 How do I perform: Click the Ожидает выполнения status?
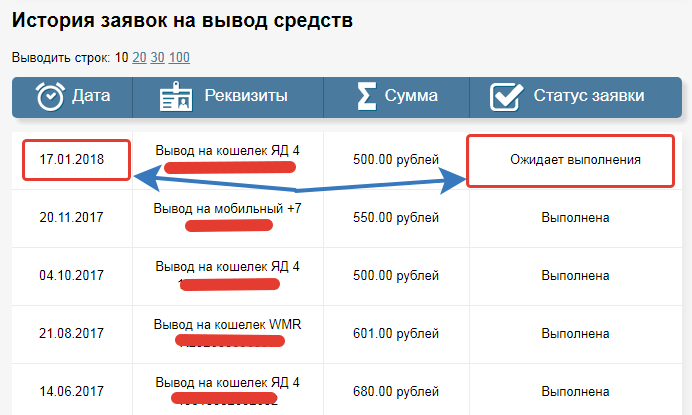(575, 159)
